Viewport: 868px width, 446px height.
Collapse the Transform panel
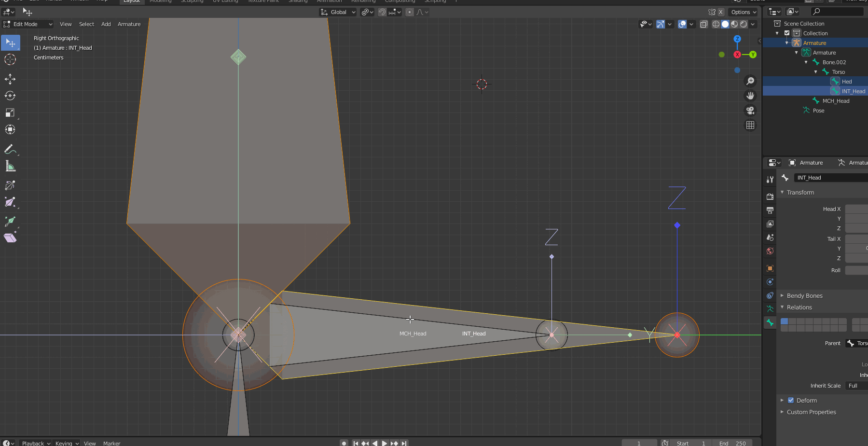click(799, 192)
